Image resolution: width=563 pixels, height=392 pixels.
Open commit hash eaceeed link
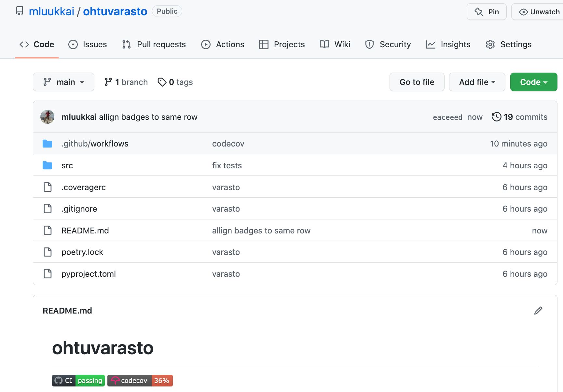click(447, 117)
